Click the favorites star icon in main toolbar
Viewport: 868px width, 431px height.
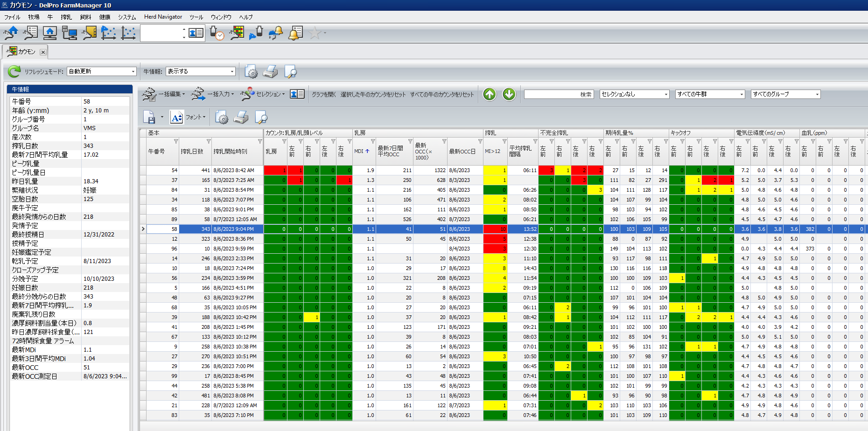coord(315,33)
